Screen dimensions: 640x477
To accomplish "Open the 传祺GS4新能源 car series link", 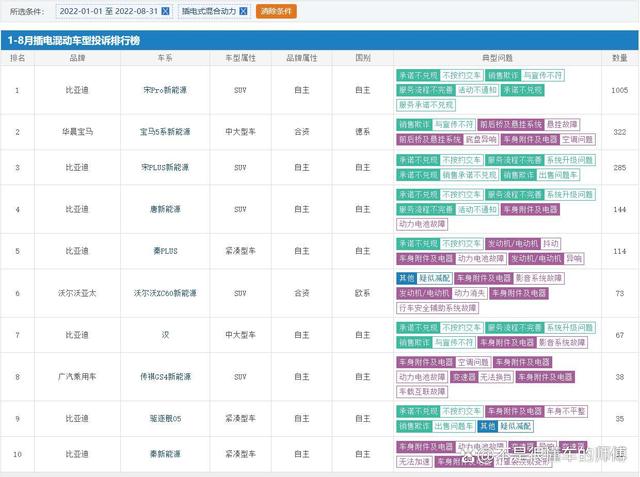I will [x=165, y=377].
